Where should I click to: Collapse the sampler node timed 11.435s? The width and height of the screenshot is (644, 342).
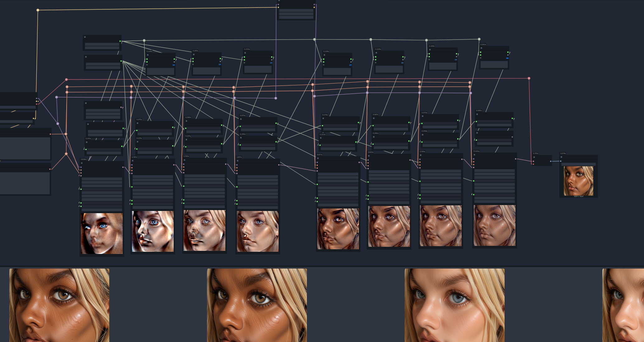(474, 155)
